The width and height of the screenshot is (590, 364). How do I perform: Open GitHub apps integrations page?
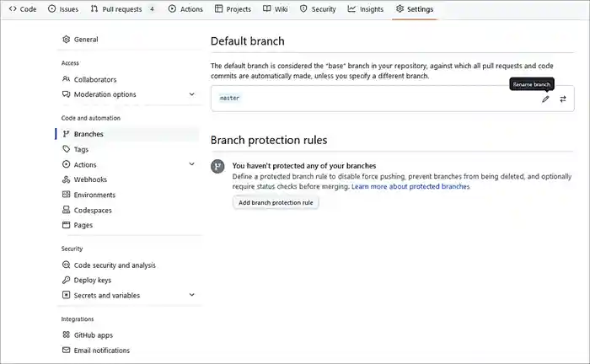tap(93, 335)
